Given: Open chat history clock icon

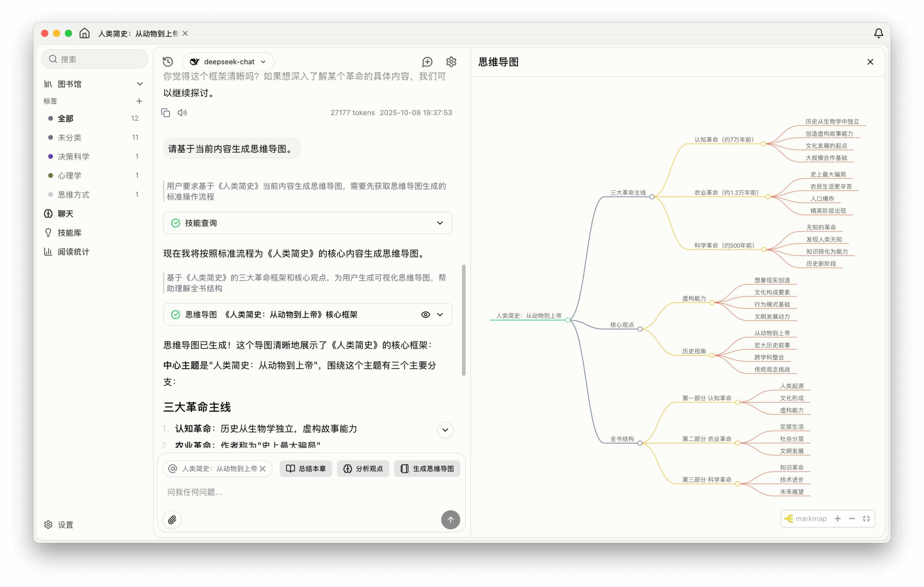Looking at the screenshot, I should (x=168, y=62).
